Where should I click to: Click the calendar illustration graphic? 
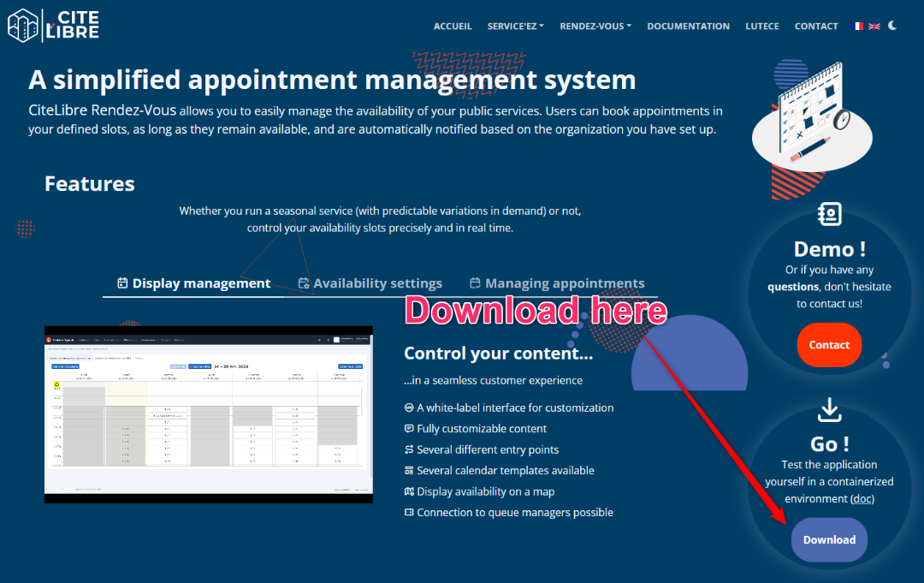coord(811,116)
